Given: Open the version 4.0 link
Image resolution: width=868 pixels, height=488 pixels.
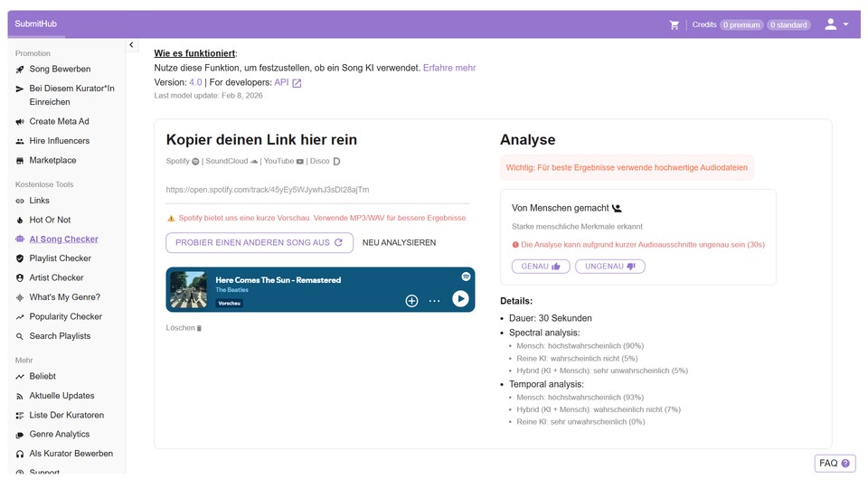Looking at the screenshot, I should pyautogui.click(x=195, y=82).
